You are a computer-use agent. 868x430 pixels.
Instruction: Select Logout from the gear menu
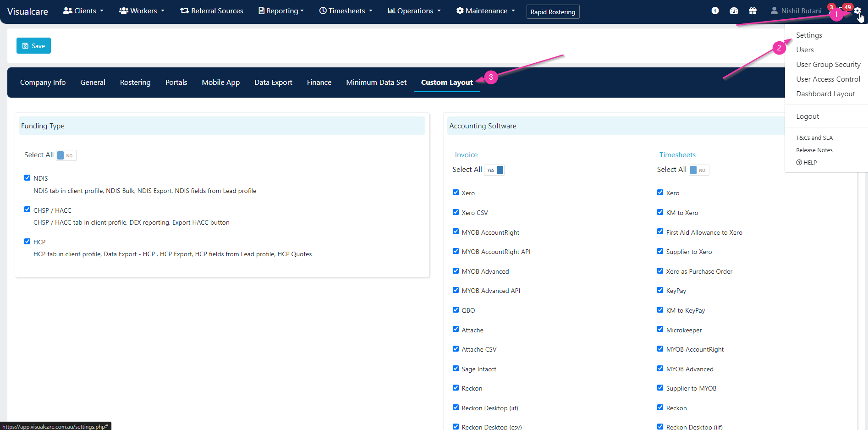pos(808,116)
